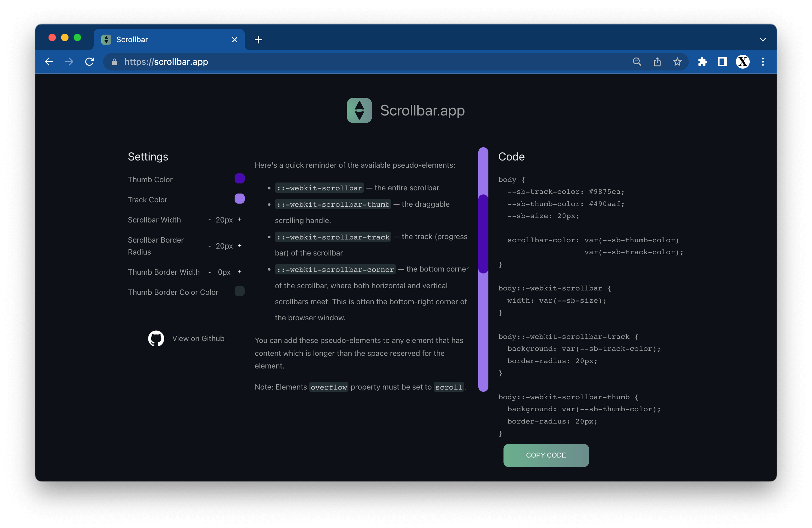The width and height of the screenshot is (812, 528).
Task: Open a new tab with plus button
Action: click(x=258, y=40)
